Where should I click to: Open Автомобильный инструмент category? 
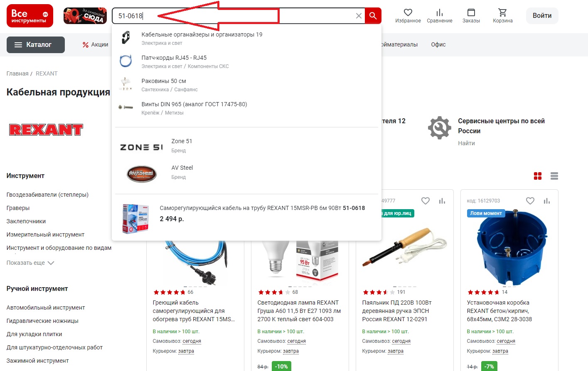46,308
